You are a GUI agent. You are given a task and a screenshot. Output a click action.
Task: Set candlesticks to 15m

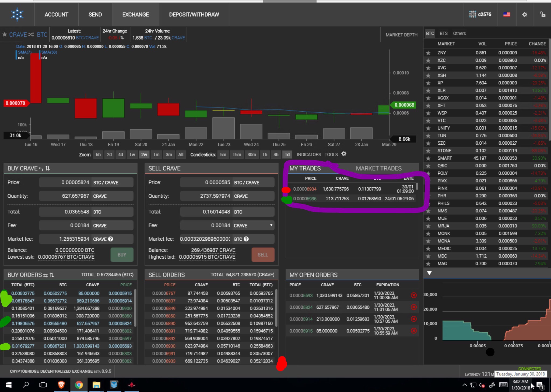point(237,155)
